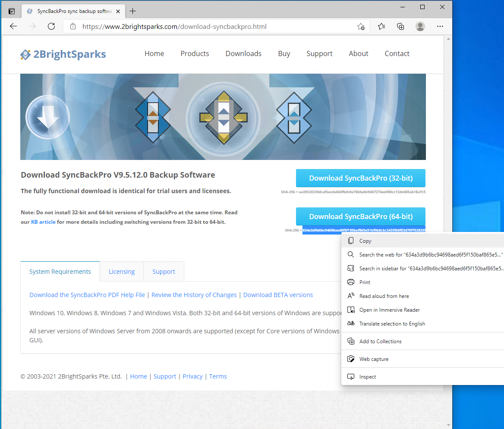Reload the page with Refresh icon
This screenshot has height=429, width=504.
(51, 26)
